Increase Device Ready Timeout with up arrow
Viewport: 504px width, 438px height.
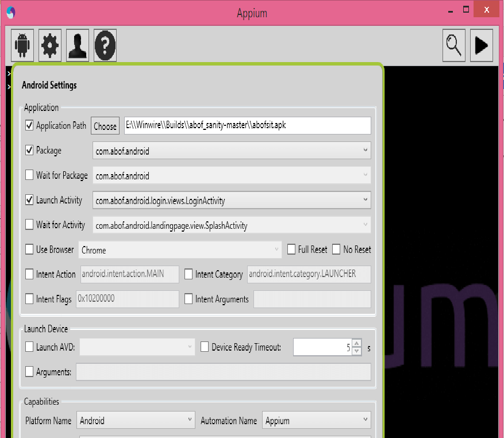[x=357, y=343]
